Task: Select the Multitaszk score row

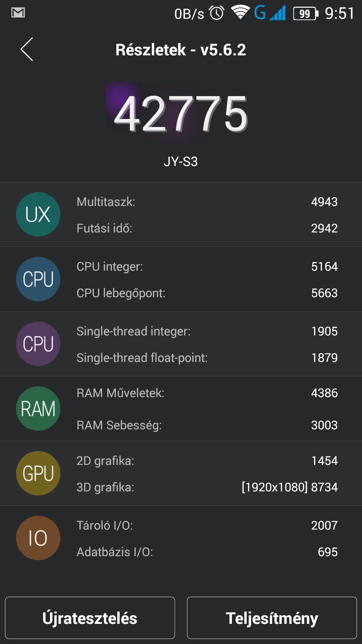Action: [207, 202]
